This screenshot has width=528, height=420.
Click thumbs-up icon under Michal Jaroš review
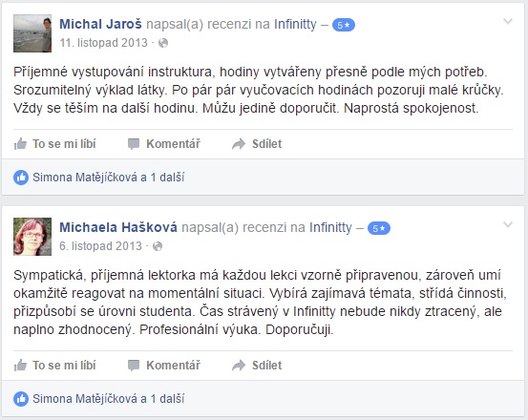click(20, 144)
